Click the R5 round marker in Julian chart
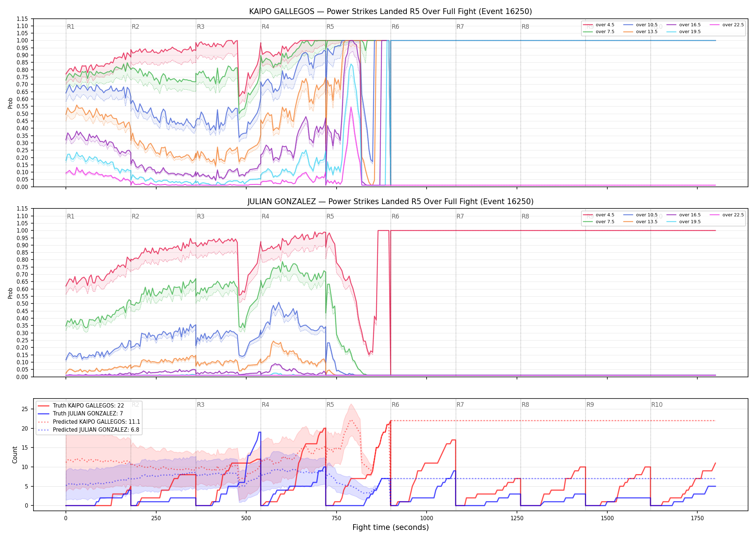This screenshot has width=756, height=540. 330,216
